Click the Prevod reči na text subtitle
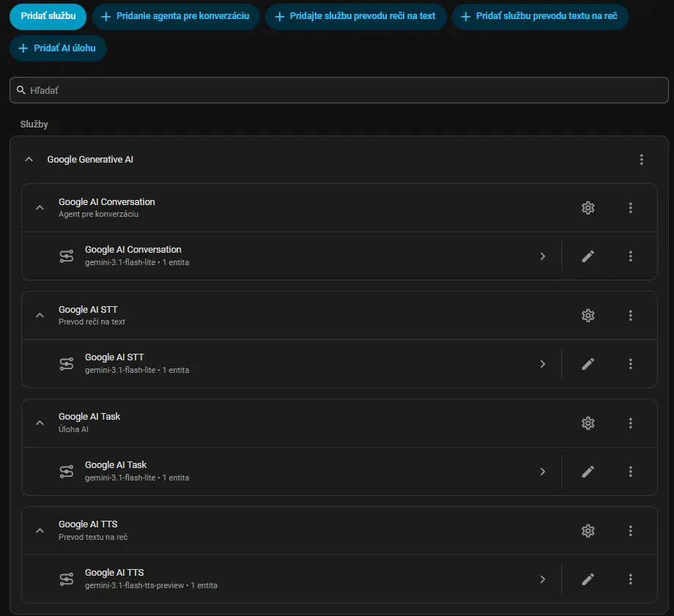 (92, 322)
